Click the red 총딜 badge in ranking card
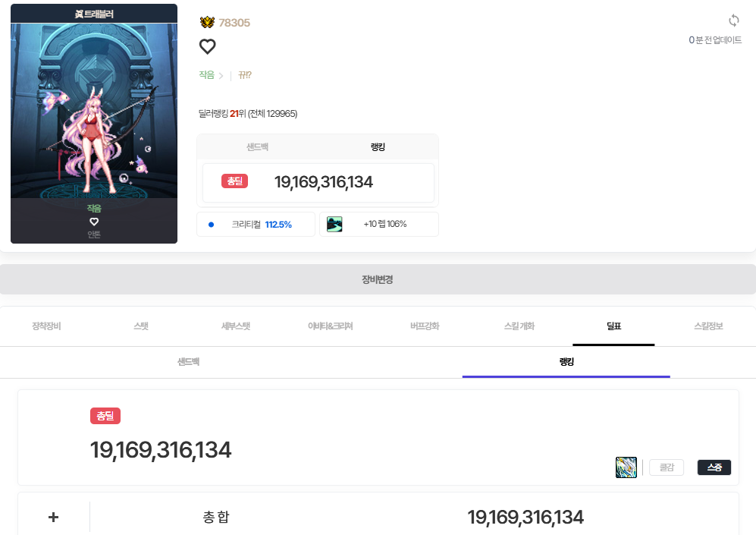 [235, 181]
